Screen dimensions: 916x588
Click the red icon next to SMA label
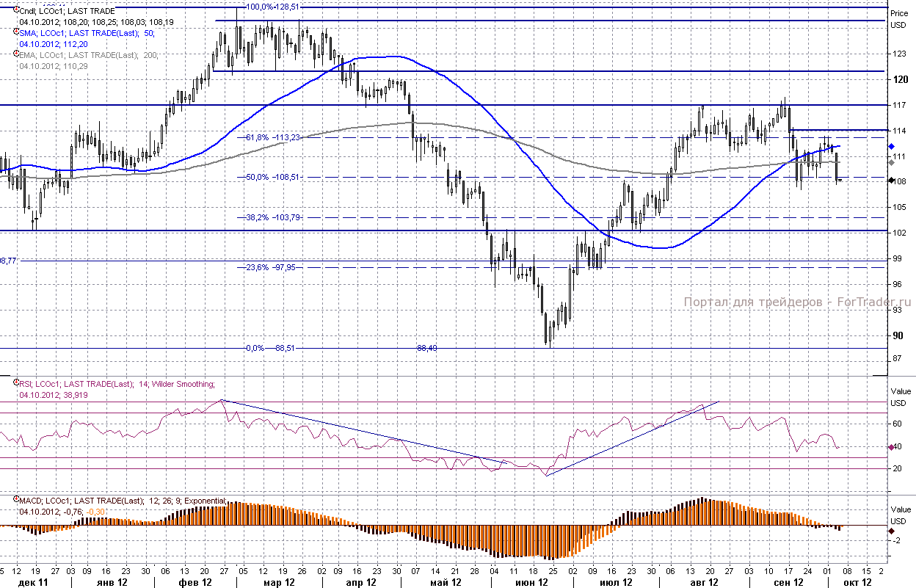coord(17,32)
